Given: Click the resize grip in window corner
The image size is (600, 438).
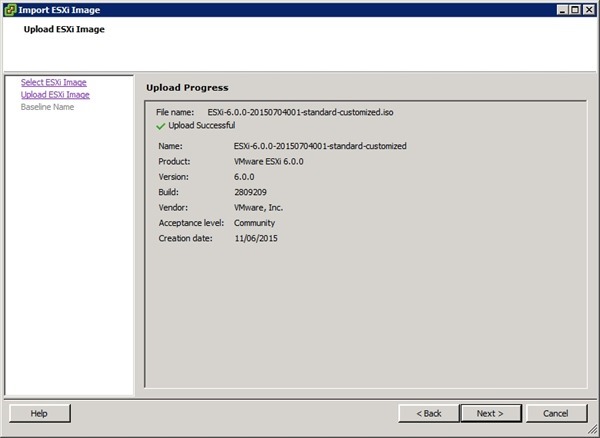Looking at the screenshot, I should (x=592, y=430).
